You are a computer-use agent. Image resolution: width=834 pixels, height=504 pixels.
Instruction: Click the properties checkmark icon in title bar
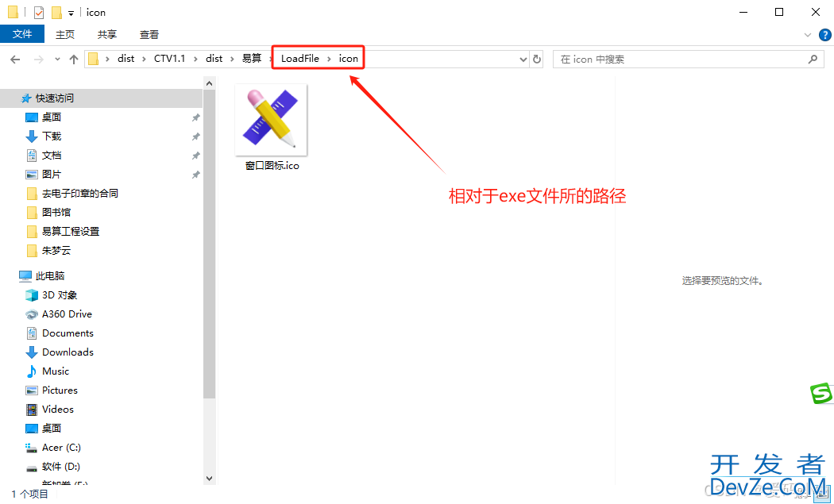point(38,12)
